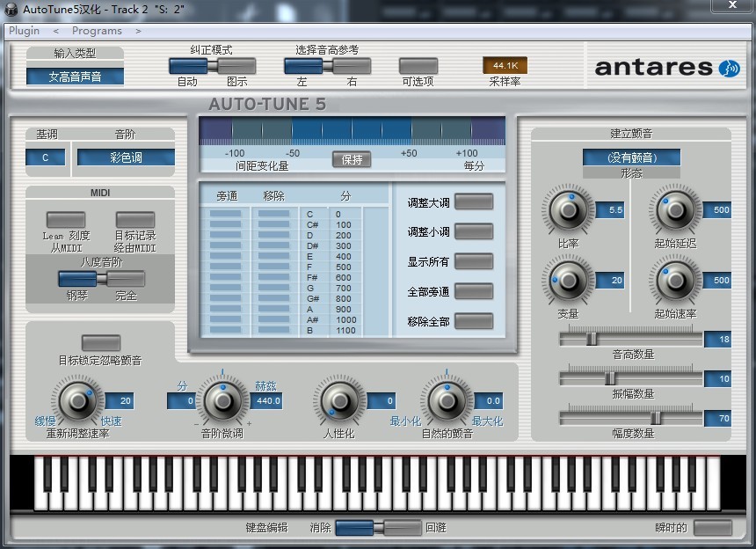The height and width of the screenshot is (549, 756).
Task: Click the 比率 vibrato rate knob
Action: point(569,210)
